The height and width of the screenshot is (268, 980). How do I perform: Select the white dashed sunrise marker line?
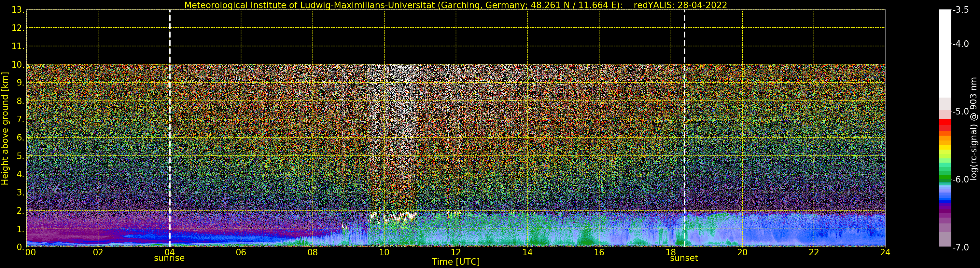(170, 128)
